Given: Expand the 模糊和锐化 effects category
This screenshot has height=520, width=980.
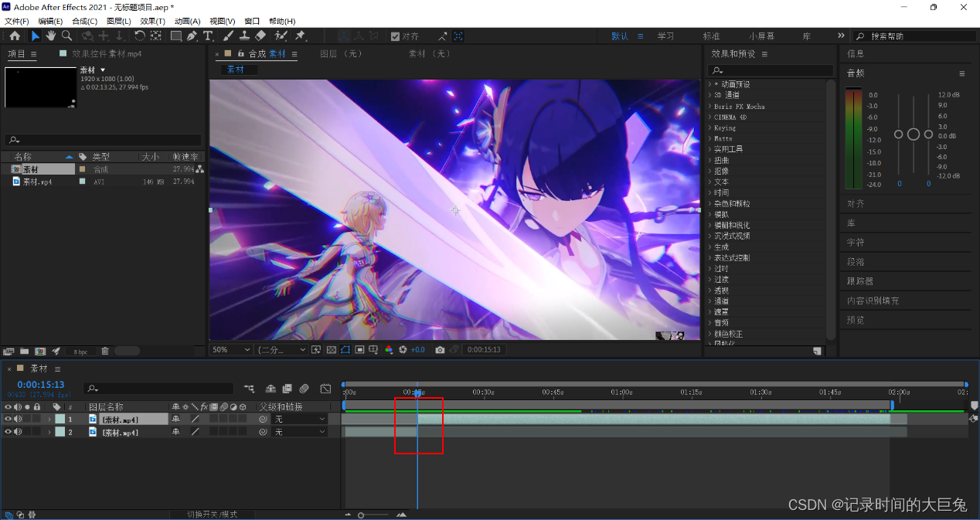Looking at the screenshot, I should tap(709, 226).
